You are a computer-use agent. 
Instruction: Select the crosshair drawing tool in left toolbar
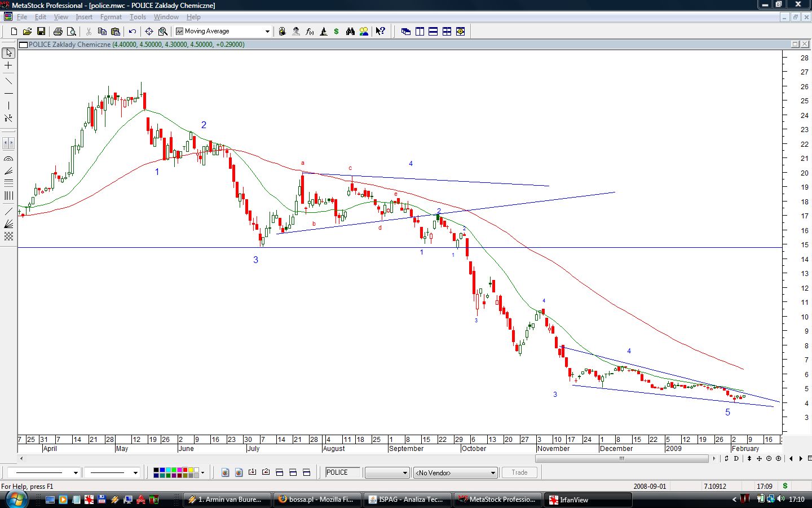pyautogui.click(x=8, y=66)
